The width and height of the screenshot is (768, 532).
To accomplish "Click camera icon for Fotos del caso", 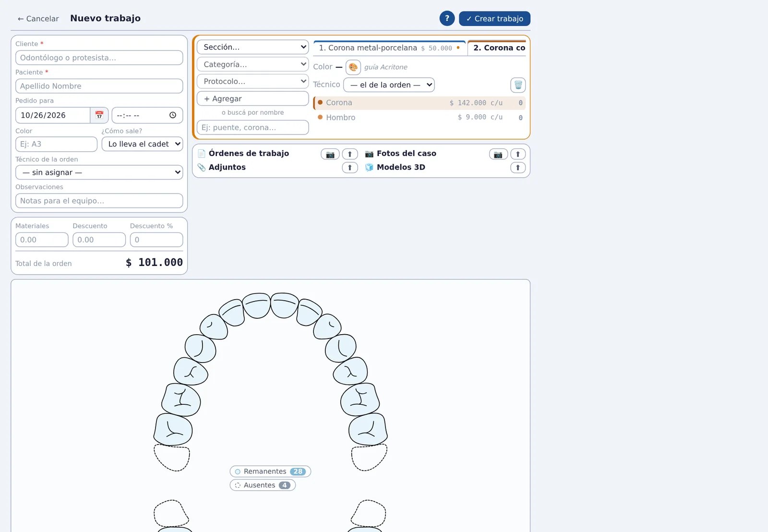I will [x=498, y=154].
